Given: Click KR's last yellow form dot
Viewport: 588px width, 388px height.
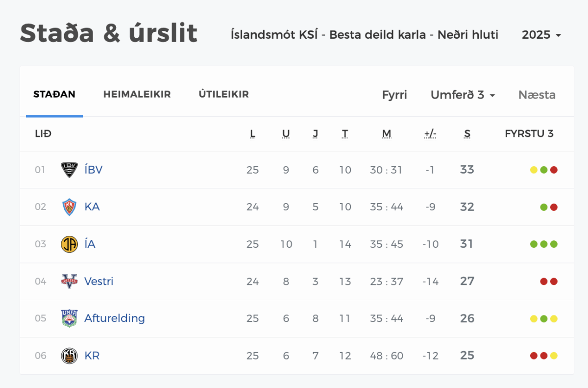Looking at the screenshot, I should coord(554,356).
